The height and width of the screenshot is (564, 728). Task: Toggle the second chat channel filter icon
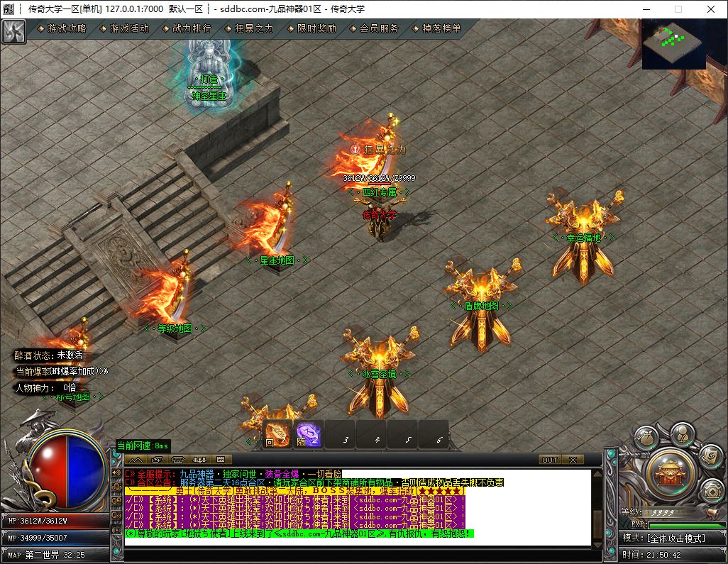tap(116, 487)
